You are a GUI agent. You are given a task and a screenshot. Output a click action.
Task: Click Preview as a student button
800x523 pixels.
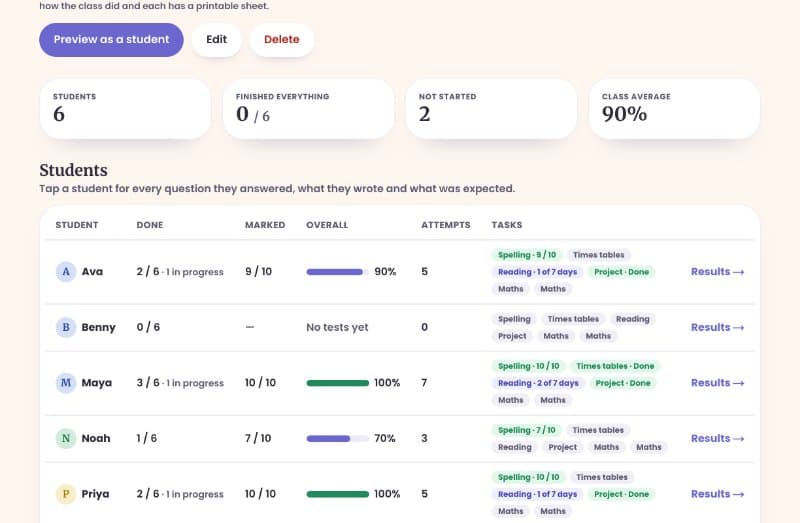click(x=111, y=39)
